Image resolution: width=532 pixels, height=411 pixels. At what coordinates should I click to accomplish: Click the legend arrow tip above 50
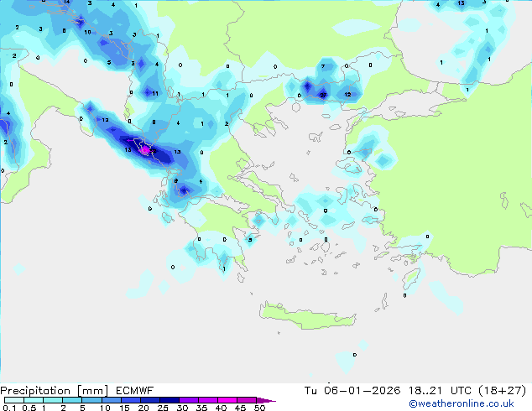(x=266, y=400)
